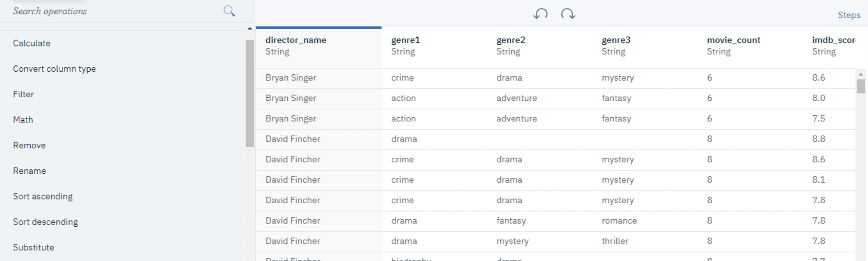Choose the Substitute operation

coord(33,248)
